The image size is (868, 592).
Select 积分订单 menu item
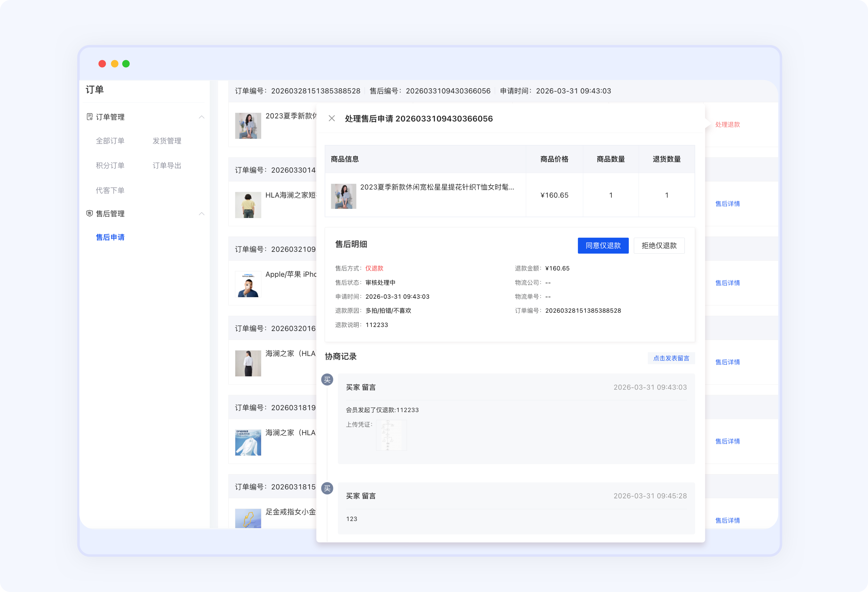[110, 166]
